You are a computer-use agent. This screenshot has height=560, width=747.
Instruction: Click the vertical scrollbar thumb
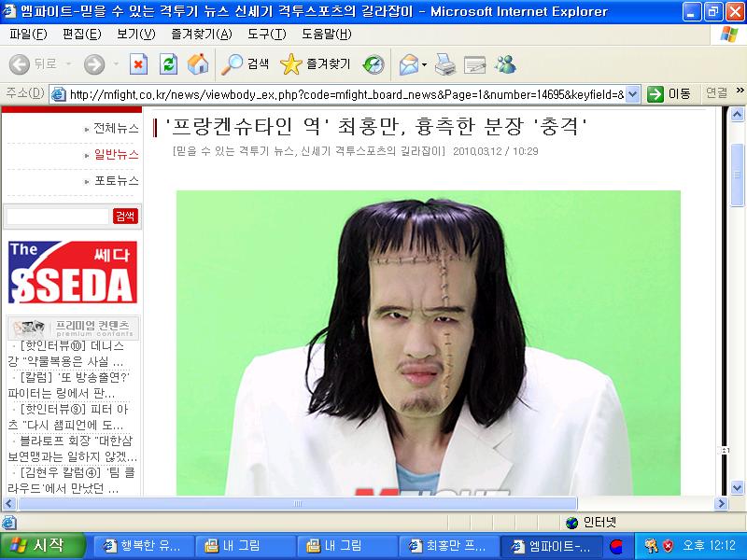[737, 175]
